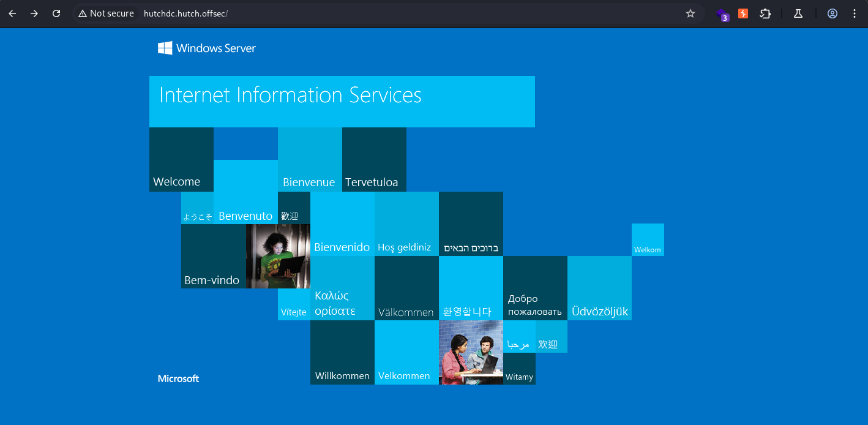Viewport: 868px width, 425px height.
Task: Click the Internet Information Services banner
Action: pyautogui.click(x=342, y=102)
